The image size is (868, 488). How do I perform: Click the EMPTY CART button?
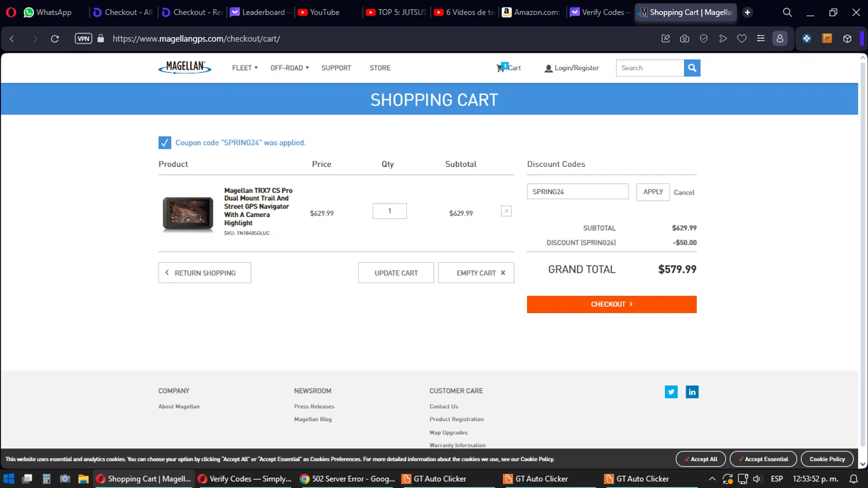tap(476, 273)
